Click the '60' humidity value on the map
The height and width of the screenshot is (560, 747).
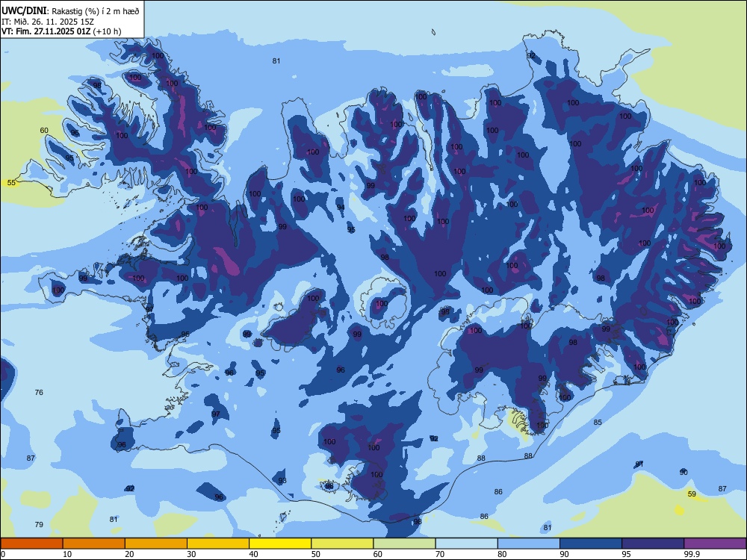coord(44,130)
